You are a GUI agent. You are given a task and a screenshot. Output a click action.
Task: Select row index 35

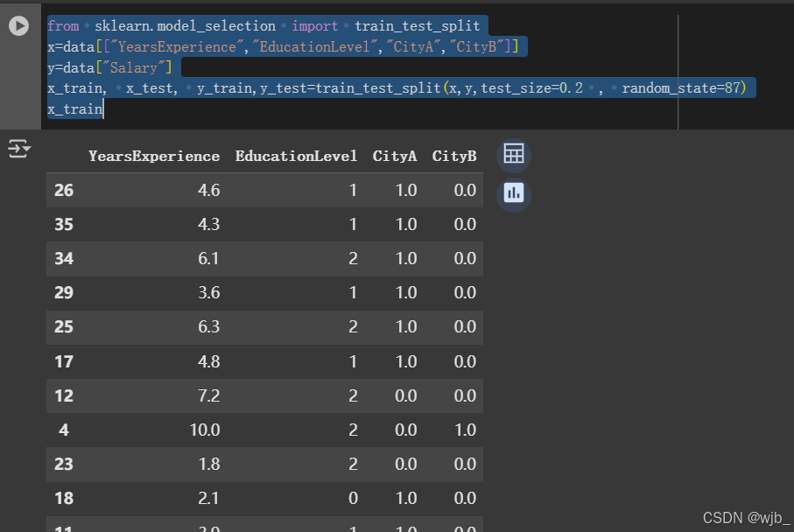point(64,224)
